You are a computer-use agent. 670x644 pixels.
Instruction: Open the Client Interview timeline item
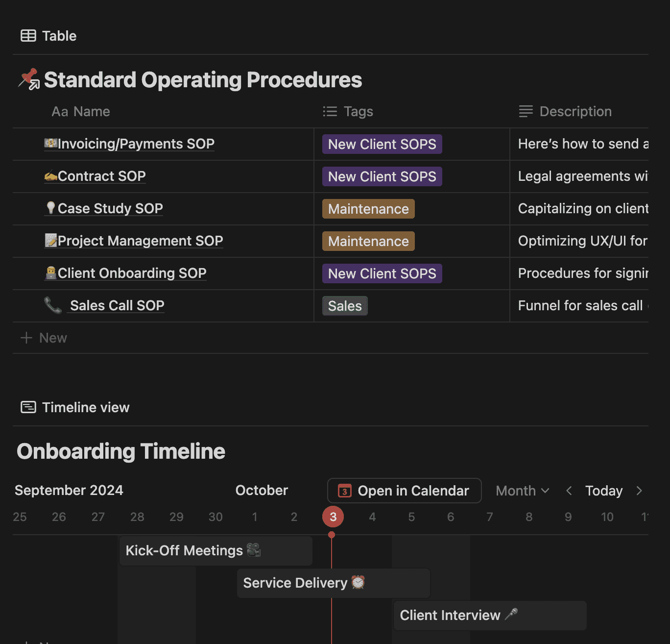pyautogui.click(x=490, y=616)
